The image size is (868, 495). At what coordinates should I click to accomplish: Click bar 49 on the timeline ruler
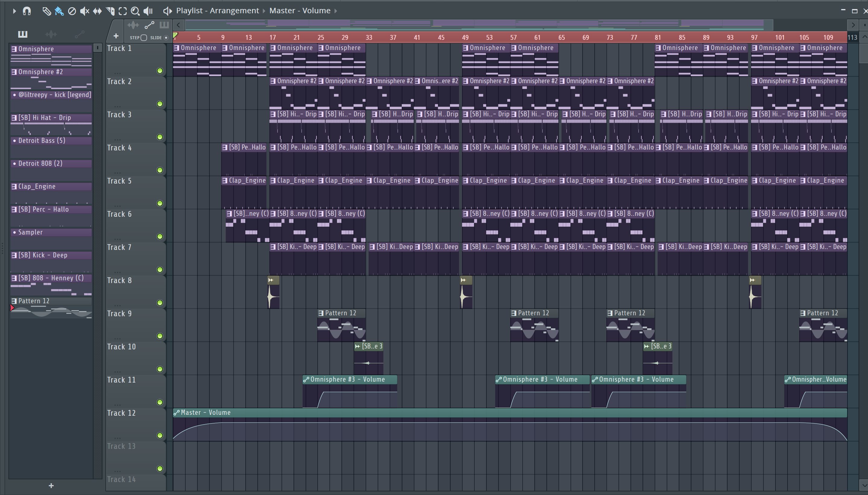tap(465, 37)
